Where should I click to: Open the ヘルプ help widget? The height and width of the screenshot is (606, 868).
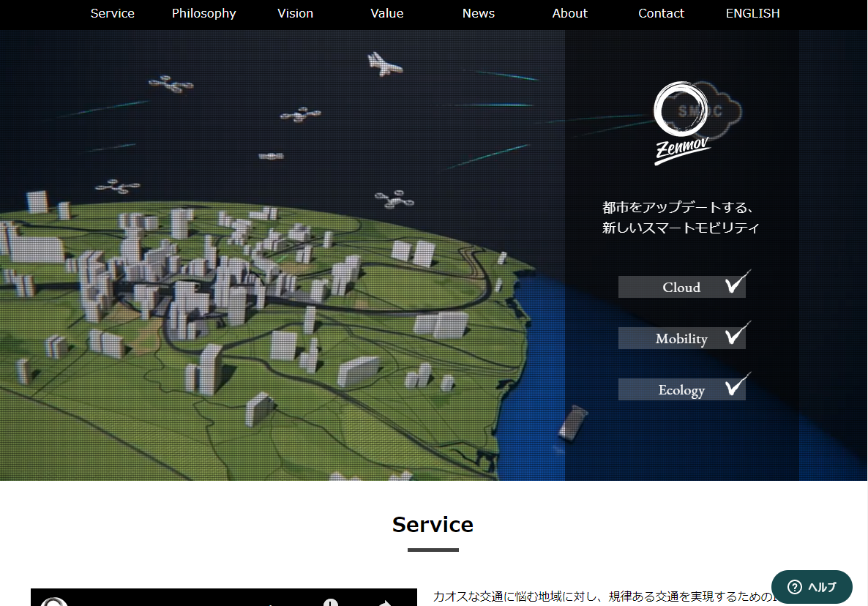(x=812, y=587)
